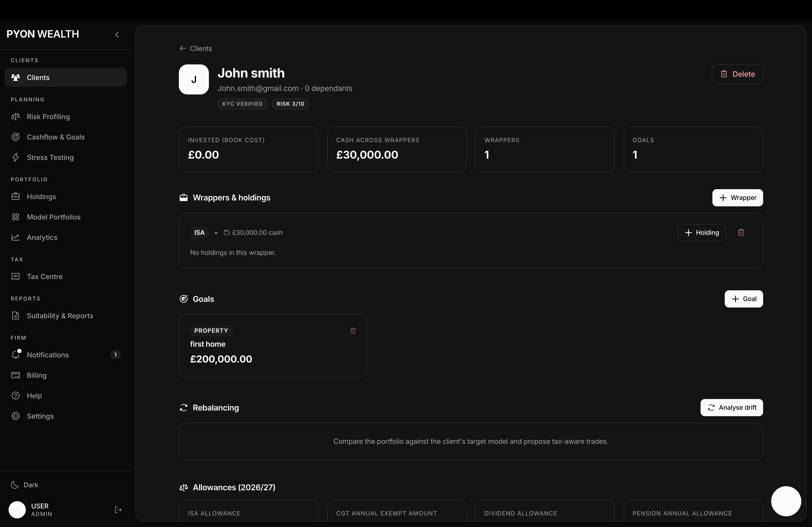Screen dimensions: 812x527
Task: Go back to Clients via the arrow link
Action: click(x=195, y=48)
